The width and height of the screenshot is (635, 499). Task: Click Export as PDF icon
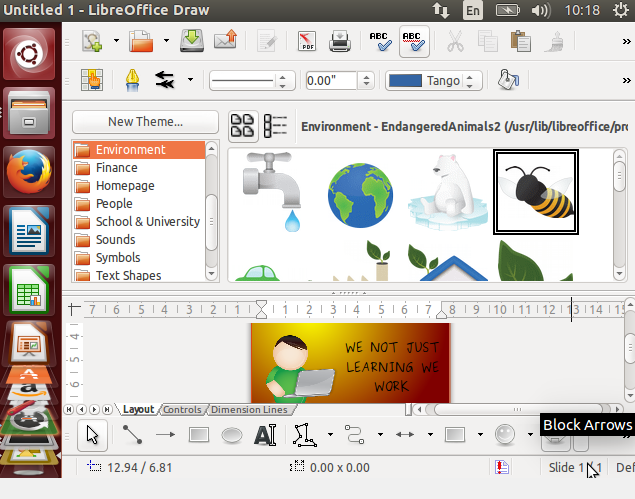click(x=307, y=41)
